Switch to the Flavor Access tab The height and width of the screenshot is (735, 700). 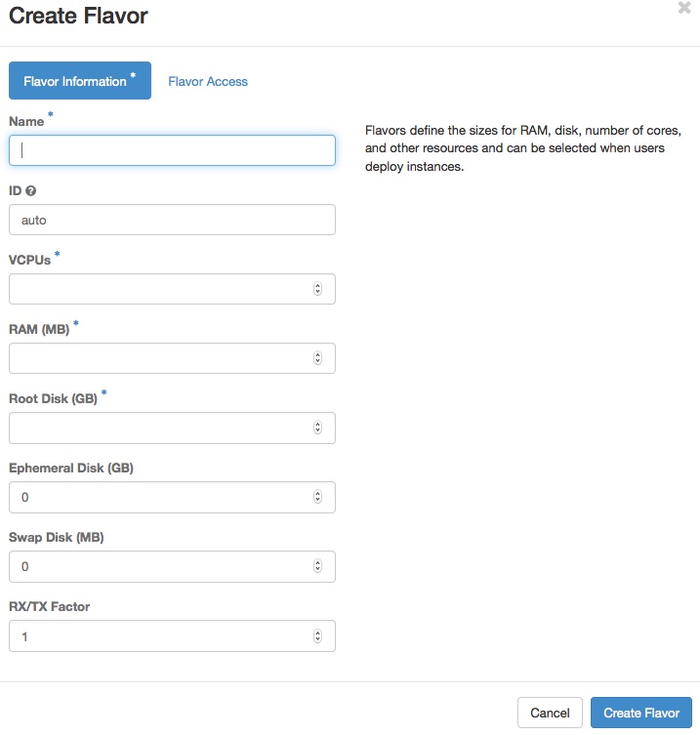click(x=208, y=81)
